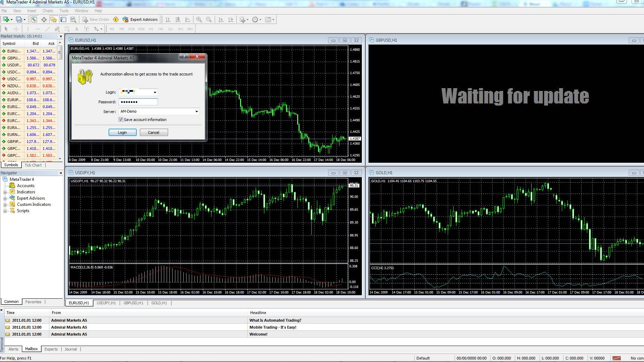Open the Strategy Tester toolbar icon

point(73,19)
